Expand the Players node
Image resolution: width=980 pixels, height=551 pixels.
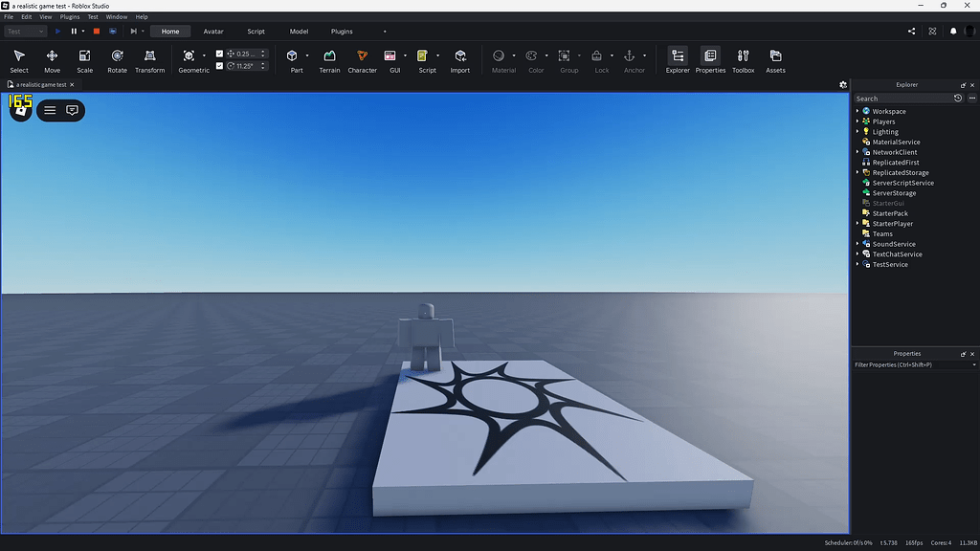click(x=857, y=121)
